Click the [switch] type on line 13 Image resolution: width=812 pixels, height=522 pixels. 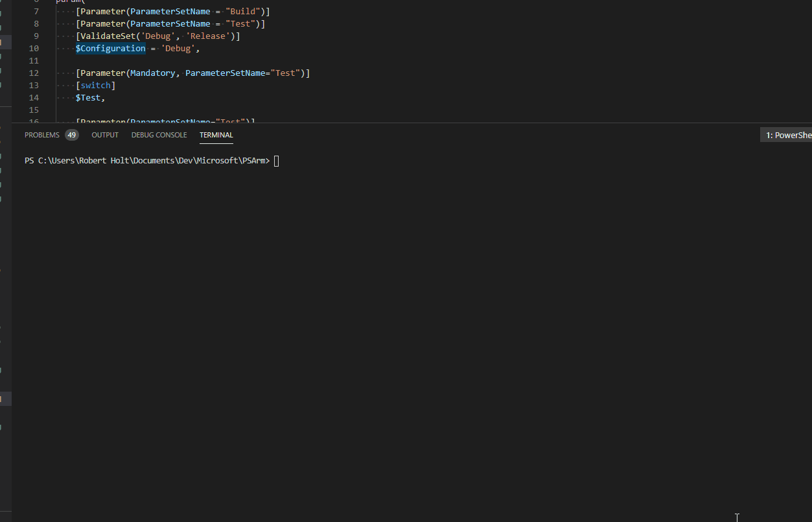coord(96,86)
